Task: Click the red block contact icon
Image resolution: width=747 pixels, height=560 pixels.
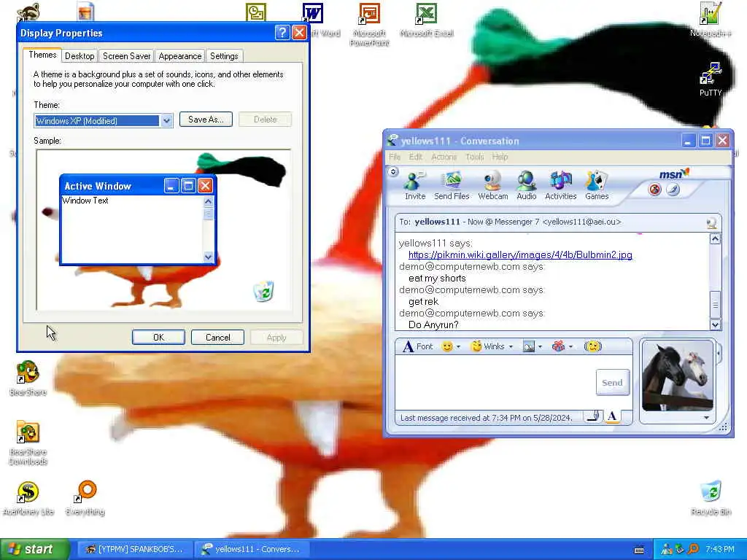Action: pos(655,190)
